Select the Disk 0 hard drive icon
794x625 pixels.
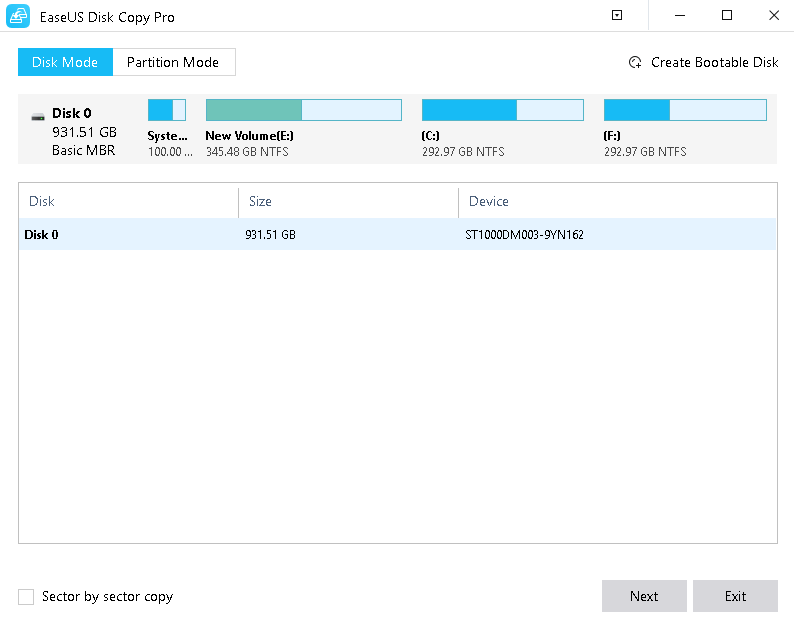[38, 115]
